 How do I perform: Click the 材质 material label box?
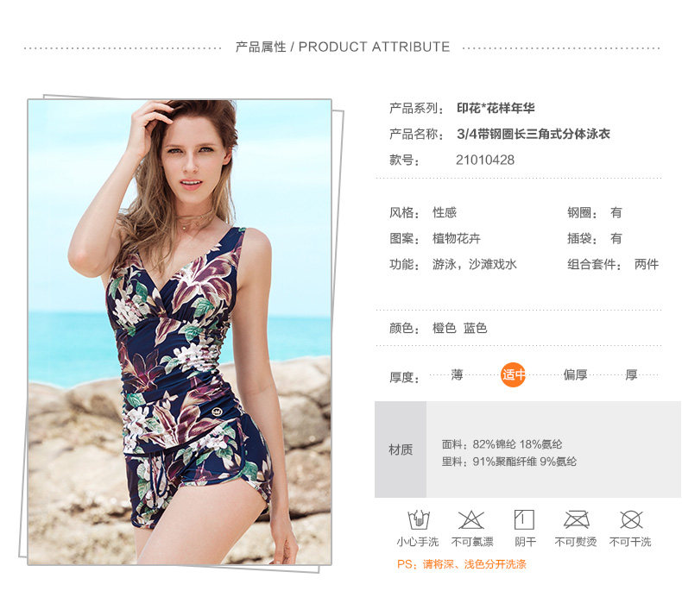pos(401,449)
